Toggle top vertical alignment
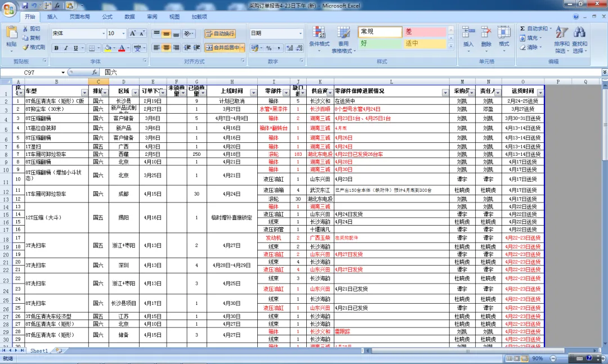 click(x=157, y=34)
